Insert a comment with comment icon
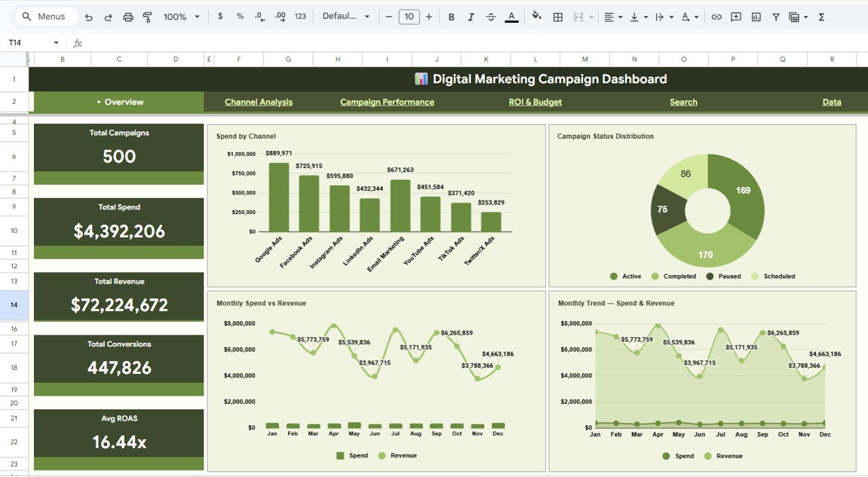Image resolution: width=868 pixels, height=477 pixels. (736, 16)
